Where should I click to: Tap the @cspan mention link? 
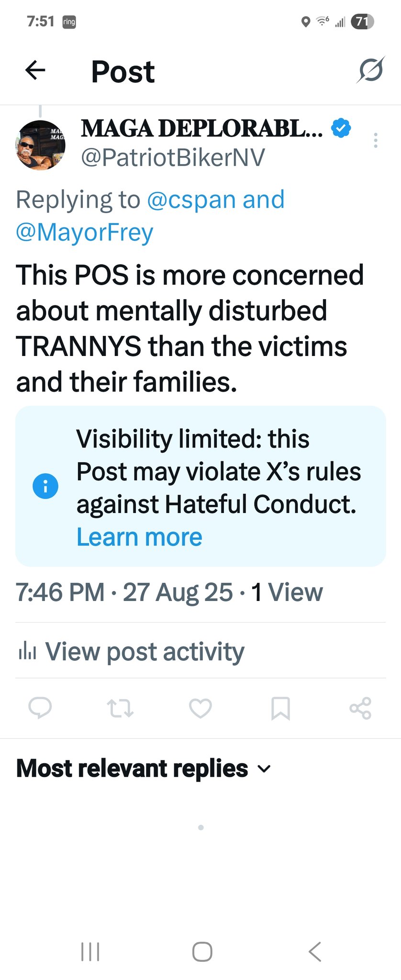[x=191, y=200]
